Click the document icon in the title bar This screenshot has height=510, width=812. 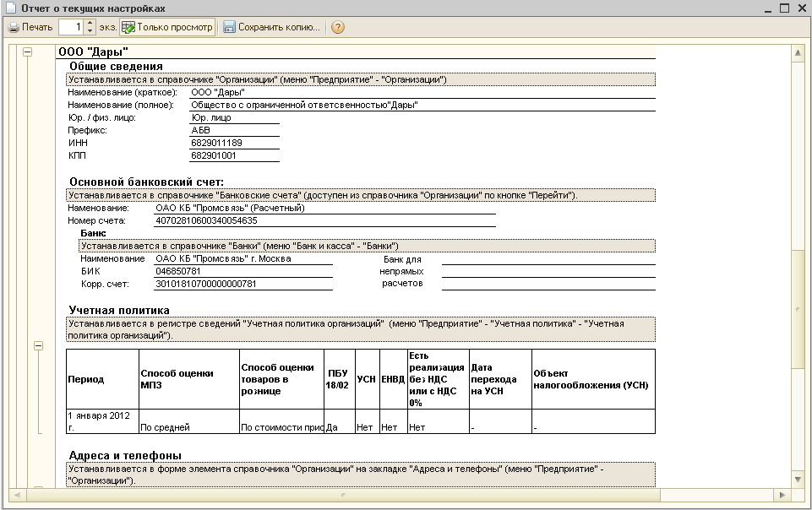pyautogui.click(x=10, y=8)
